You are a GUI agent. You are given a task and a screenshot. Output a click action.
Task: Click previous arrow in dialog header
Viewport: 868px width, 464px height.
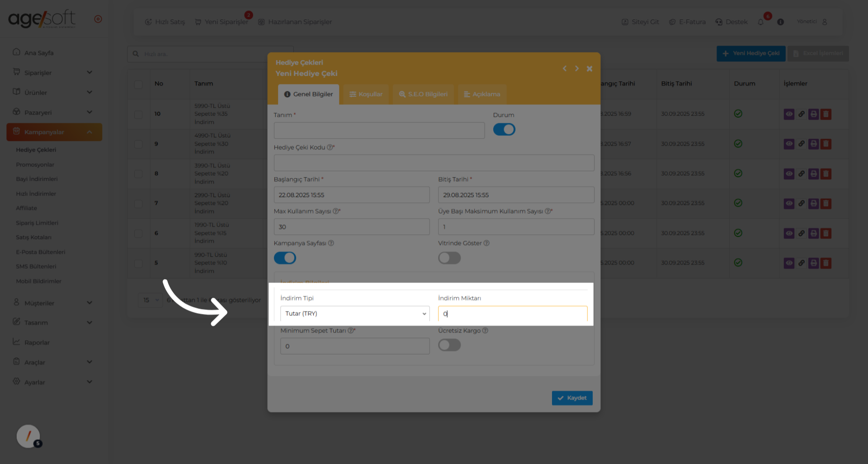pos(565,69)
